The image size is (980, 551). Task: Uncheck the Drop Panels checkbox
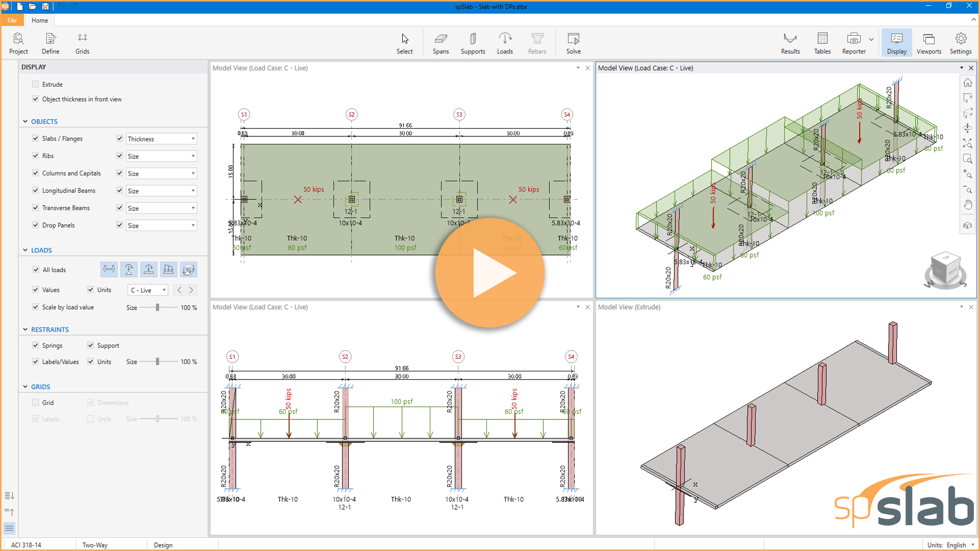(35, 225)
